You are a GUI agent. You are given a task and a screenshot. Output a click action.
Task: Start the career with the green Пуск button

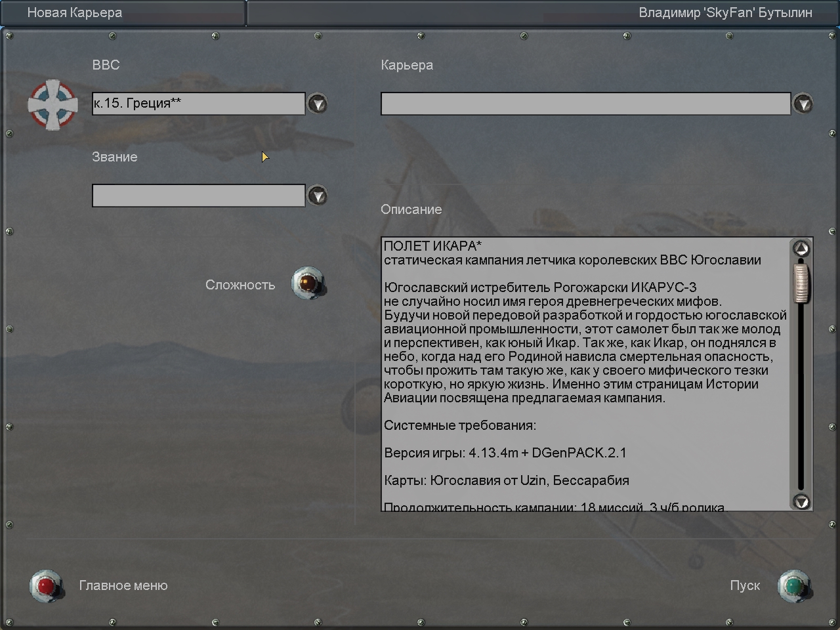click(x=794, y=585)
